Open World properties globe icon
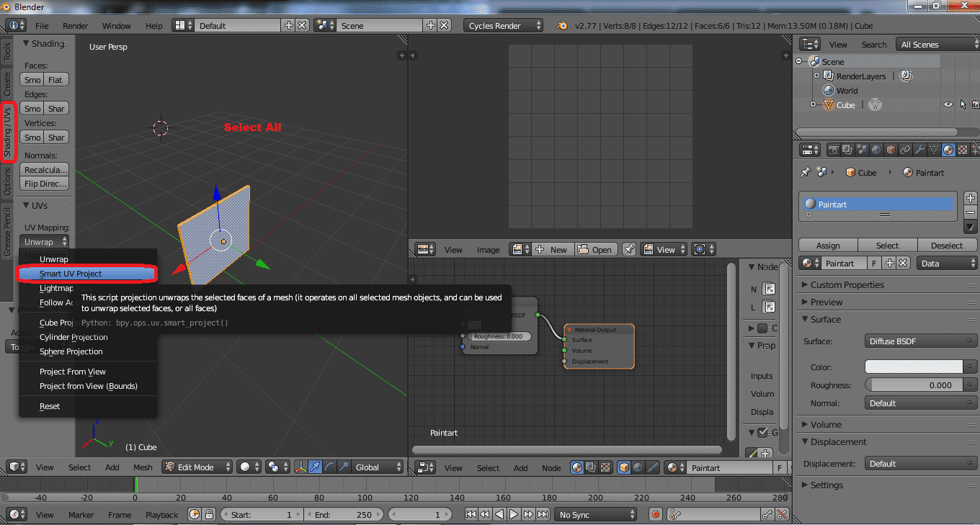980x525 pixels. [876, 150]
